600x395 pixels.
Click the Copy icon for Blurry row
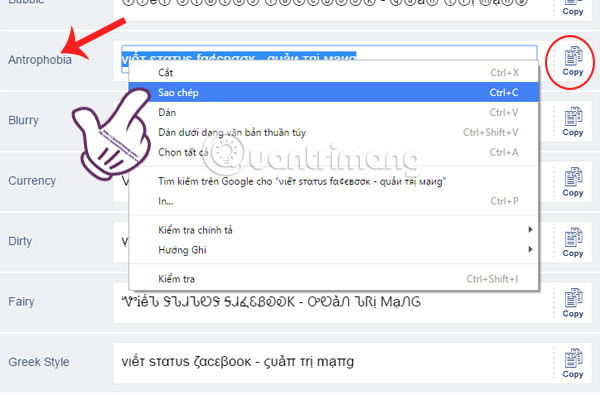coord(573,122)
